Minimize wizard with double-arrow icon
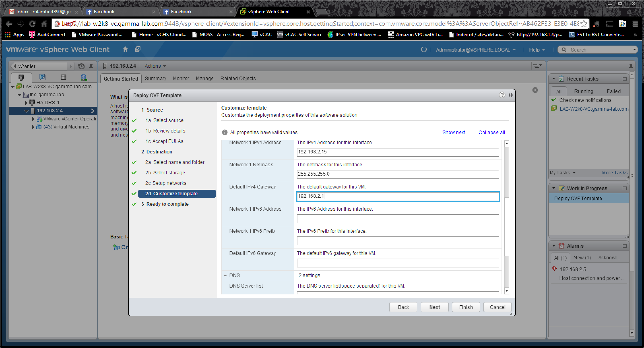This screenshot has width=644, height=348. pyautogui.click(x=511, y=95)
